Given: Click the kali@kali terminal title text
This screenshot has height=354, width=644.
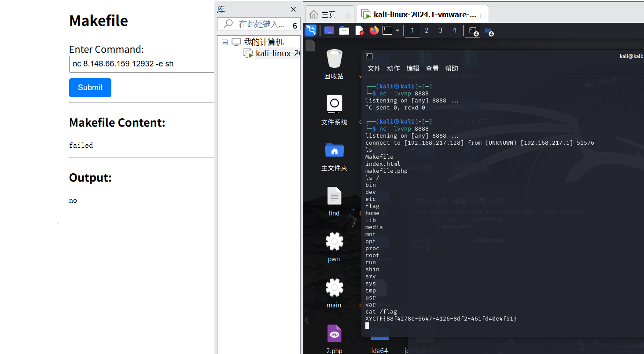Looking at the screenshot, I should 632,56.
